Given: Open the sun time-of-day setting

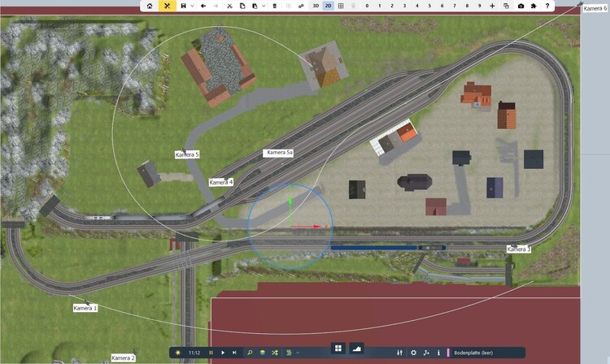Looking at the screenshot, I should pos(178,353).
